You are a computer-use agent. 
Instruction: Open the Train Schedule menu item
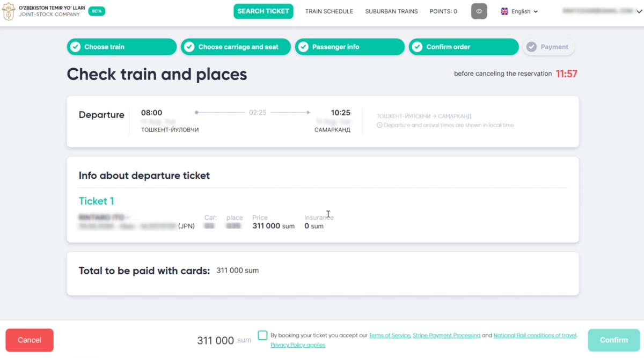tap(329, 11)
